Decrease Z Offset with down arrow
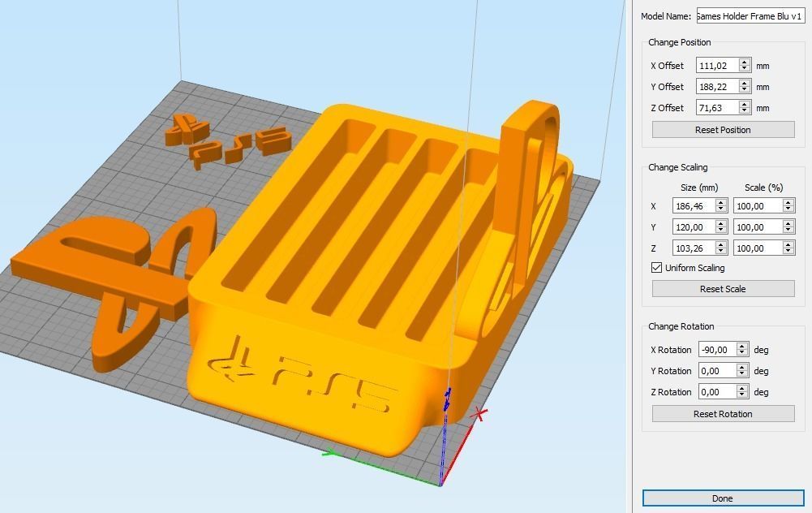The image size is (812, 513). coord(745,111)
